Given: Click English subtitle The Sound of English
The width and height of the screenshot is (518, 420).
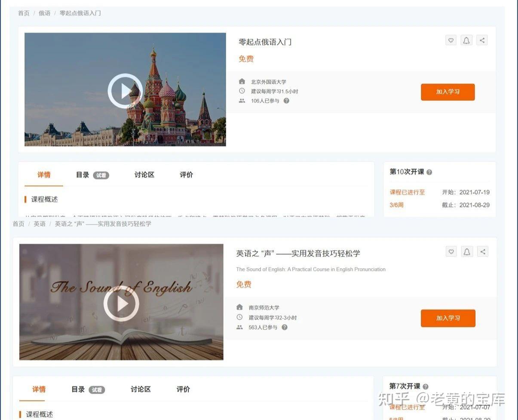Looking at the screenshot, I should (311, 269).
